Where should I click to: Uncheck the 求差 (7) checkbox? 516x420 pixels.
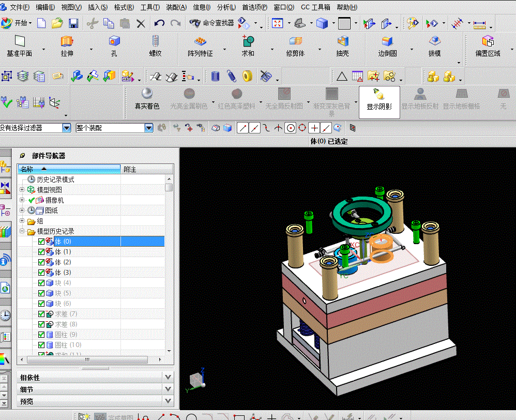[41, 314]
